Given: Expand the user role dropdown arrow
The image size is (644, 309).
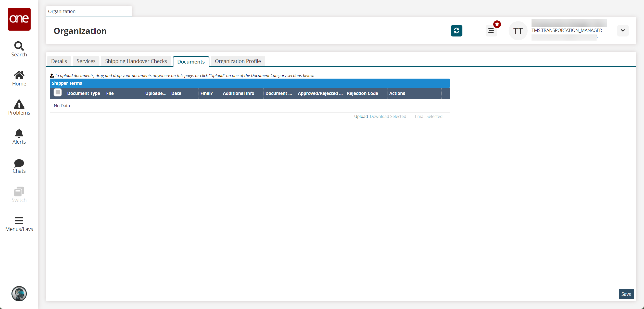Looking at the screenshot, I should (x=623, y=31).
